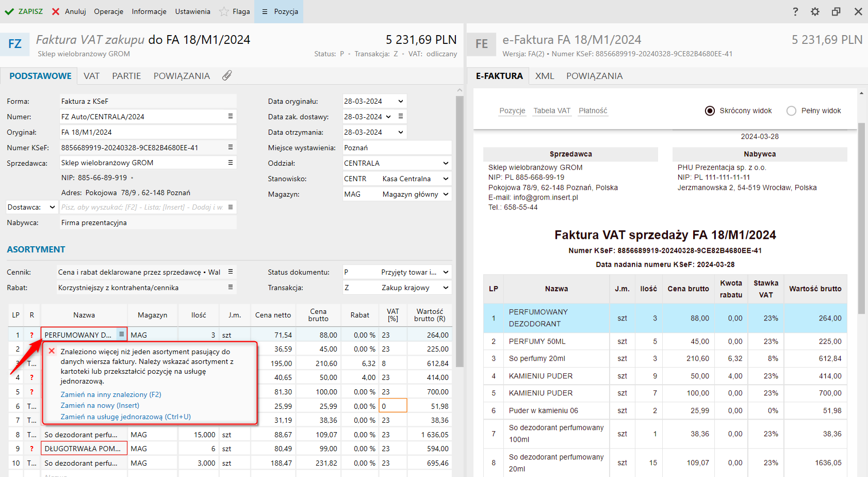Click the paperclip attachments icon
The image size is (868, 477).
pos(227,76)
